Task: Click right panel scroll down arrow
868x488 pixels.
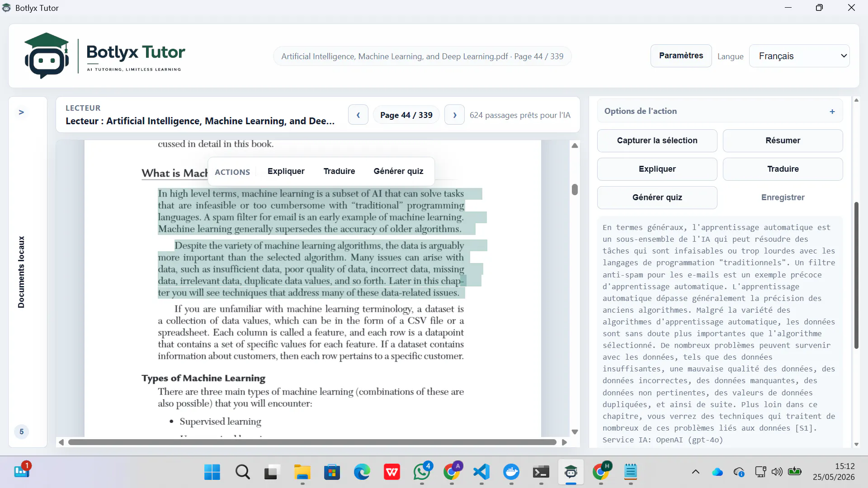Action: click(856, 445)
